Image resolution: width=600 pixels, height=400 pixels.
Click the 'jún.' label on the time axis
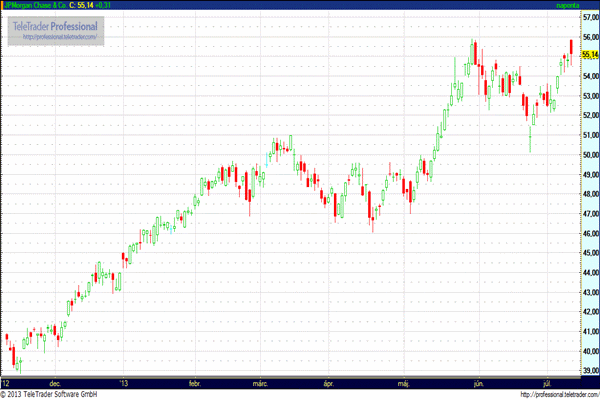click(476, 383)
